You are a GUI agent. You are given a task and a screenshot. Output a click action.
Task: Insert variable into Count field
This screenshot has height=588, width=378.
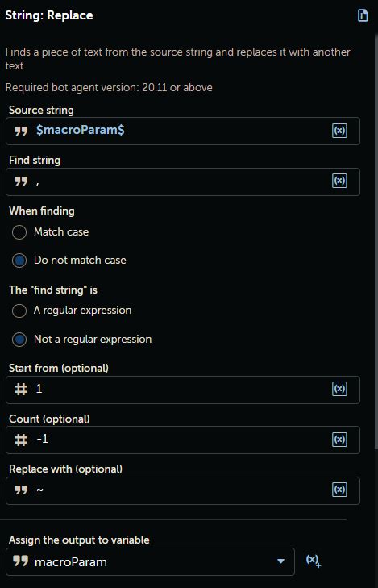[339, 440]
